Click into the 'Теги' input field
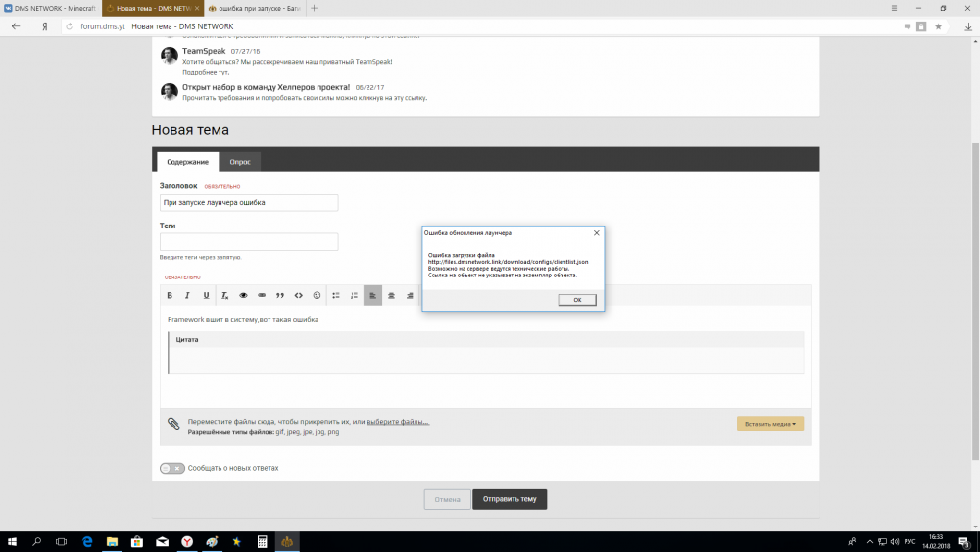 pos(249,242)
